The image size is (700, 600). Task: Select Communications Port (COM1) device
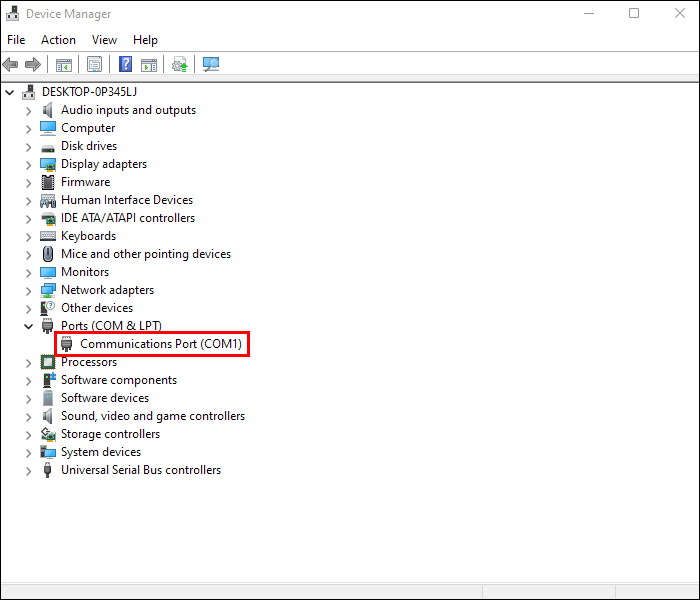click(152, 344)
